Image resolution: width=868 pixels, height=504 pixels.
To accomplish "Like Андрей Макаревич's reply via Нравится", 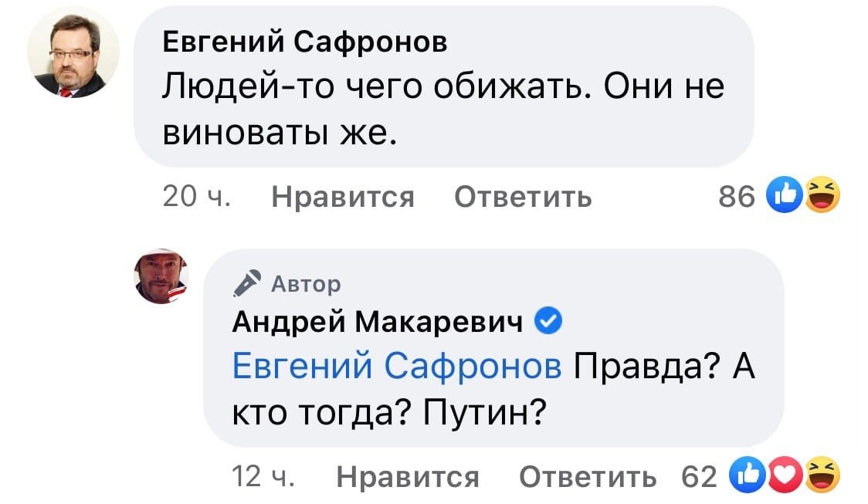I will pyautogui.click(x=408, y=476).
